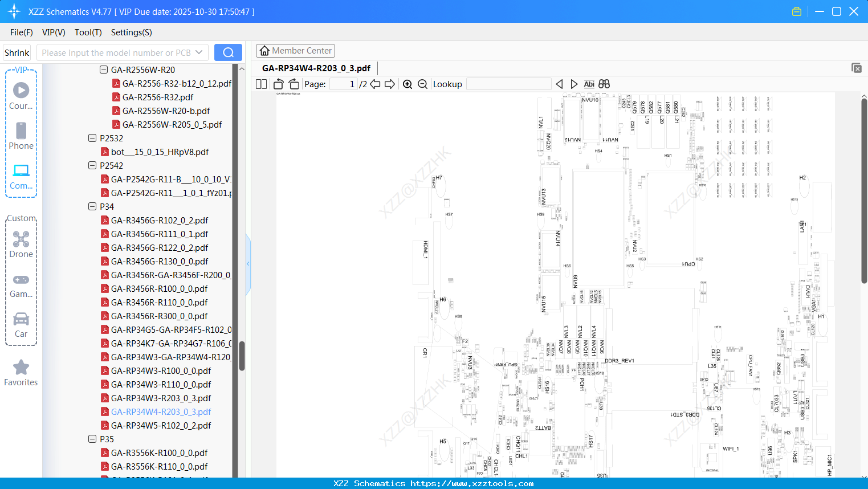The image size is (868, 489).
Task: Open the Member Center home button
Action: click(295, 51)
